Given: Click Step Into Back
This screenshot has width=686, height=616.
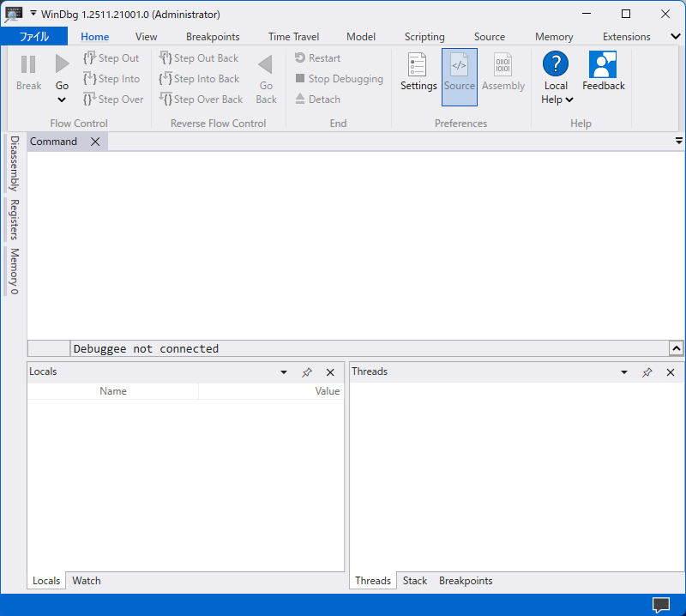Looking at the screenshot, I should coord(199,79).
